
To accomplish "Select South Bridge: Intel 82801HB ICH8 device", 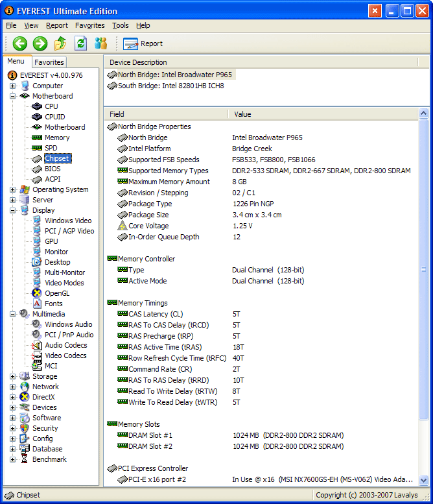I will pos(171,86).
